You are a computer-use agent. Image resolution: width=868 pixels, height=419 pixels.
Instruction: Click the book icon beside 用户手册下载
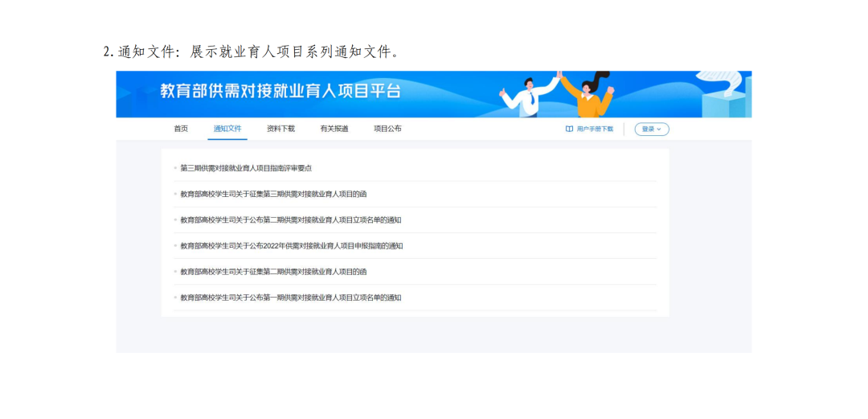569,129
